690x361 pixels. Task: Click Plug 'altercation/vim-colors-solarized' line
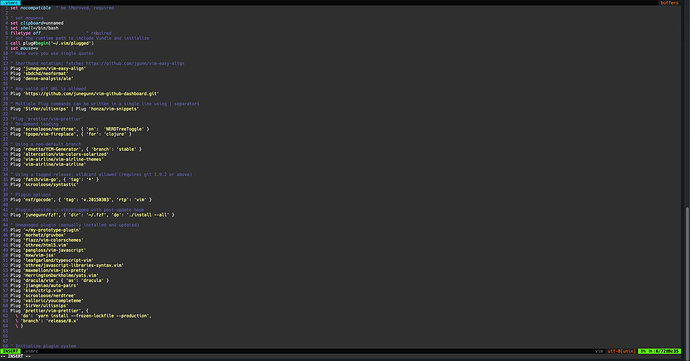click(59, 154)
